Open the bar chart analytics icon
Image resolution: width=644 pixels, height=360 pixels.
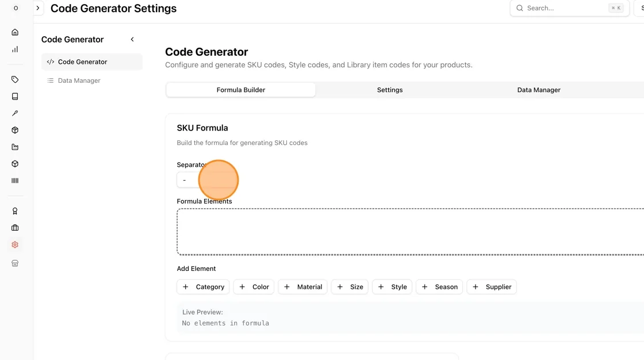coord(15,49)
